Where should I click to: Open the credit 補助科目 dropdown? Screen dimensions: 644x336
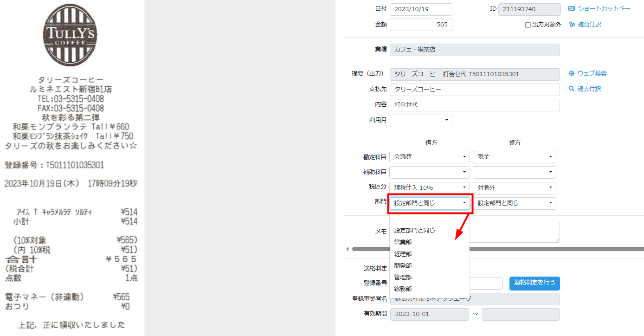pos(515,172)
